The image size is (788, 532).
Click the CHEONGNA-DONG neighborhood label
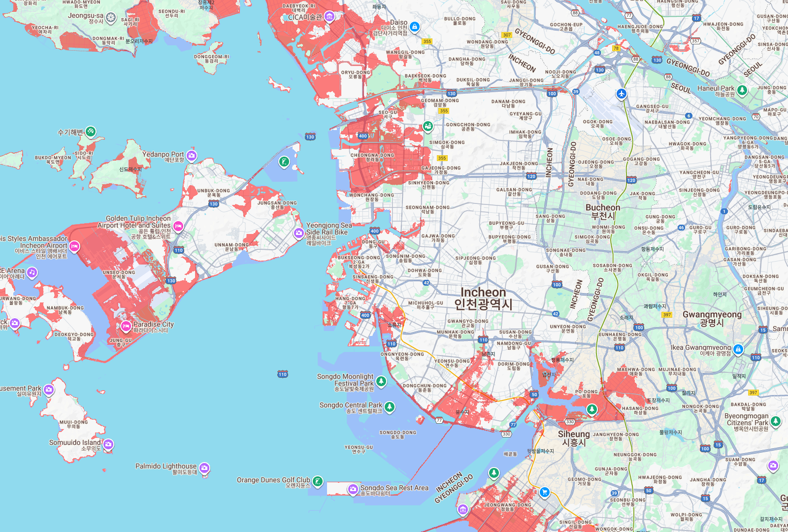coord(372,157)
